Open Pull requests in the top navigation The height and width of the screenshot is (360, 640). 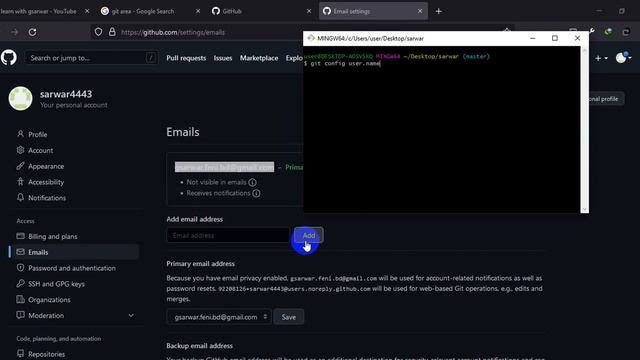coord(186,58)
